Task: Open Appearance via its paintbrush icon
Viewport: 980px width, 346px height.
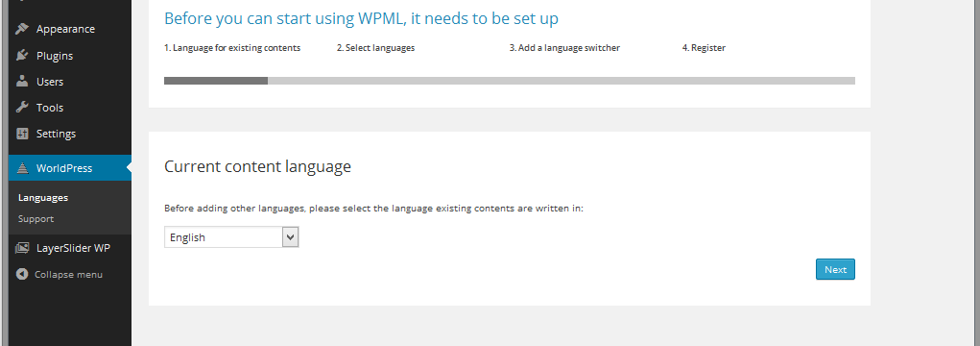Action: click(x=22, y=29)
